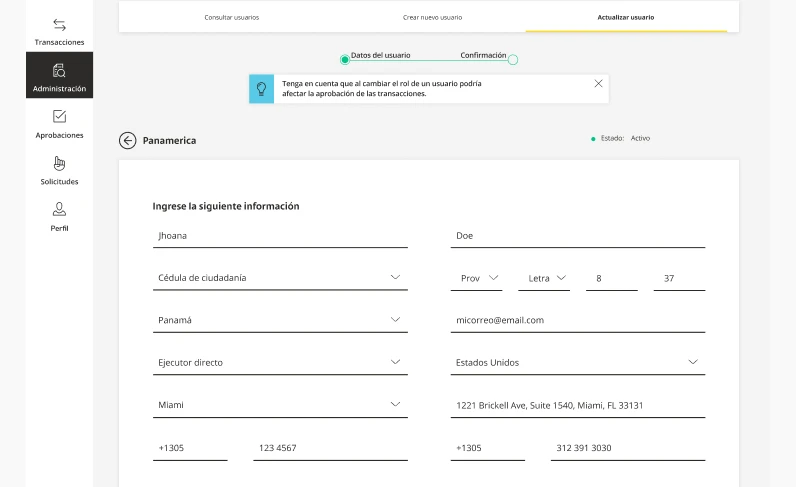
Task: Click the lightbulb tip icon
Action: [x=261, y=89]
